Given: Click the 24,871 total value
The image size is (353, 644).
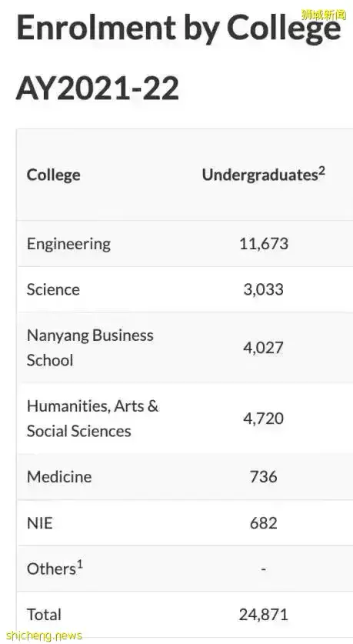Looking at the screenshot, I should pyautogui.click(x=264, y=615).
